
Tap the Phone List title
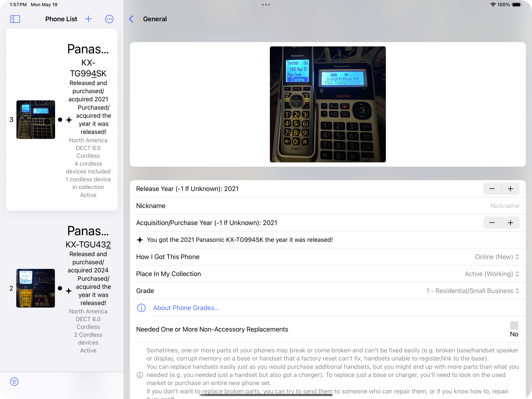61,19
